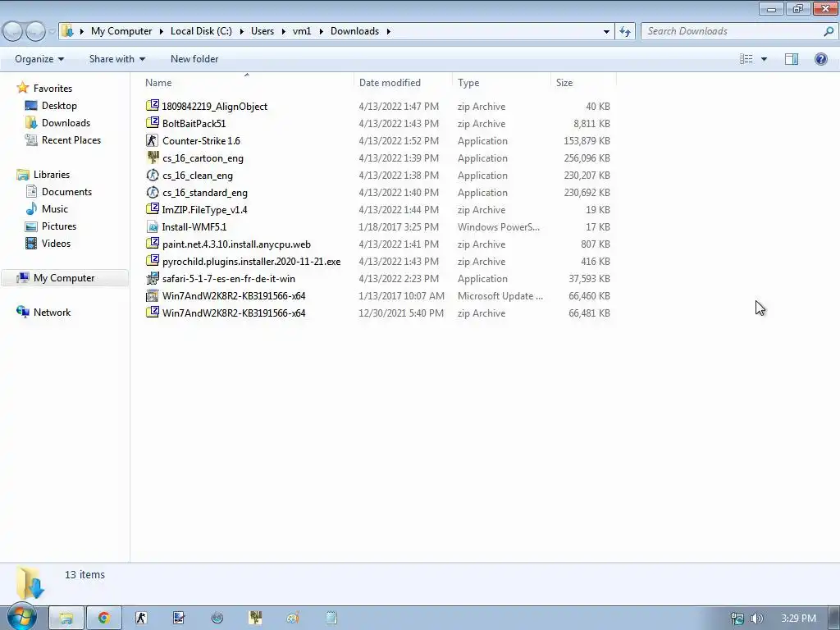The width and height of the screenshot is (840, 630).
Task: Go to vm1 folder in breadcrumb
Action: coord(302,31)
